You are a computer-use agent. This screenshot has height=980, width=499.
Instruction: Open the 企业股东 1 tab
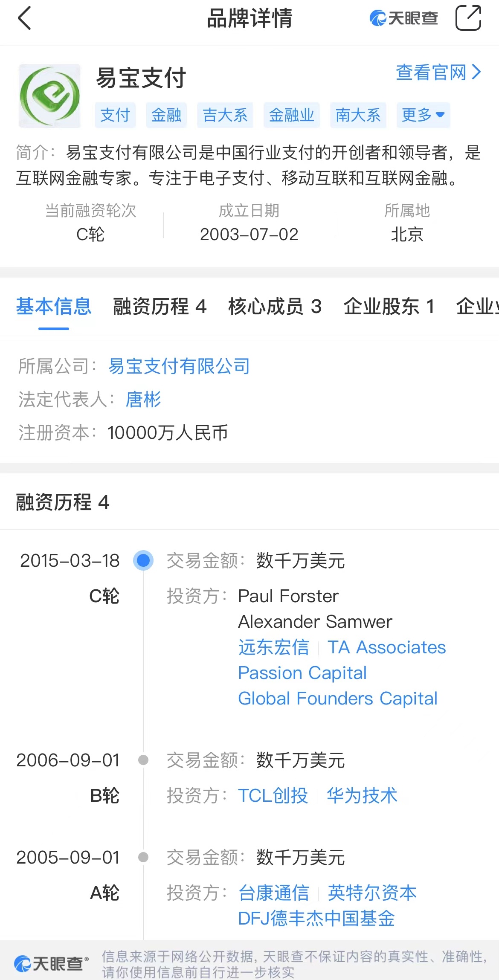[389, 307]
